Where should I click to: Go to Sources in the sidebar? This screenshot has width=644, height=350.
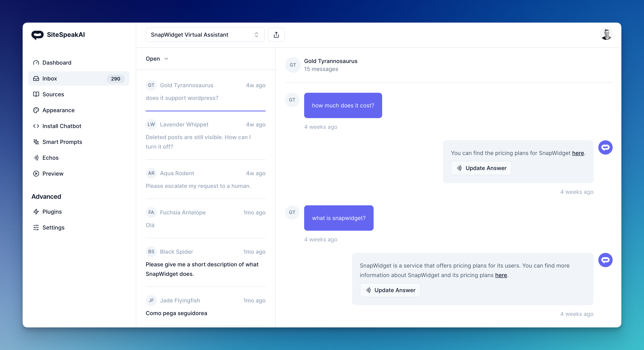pos(53,94)
